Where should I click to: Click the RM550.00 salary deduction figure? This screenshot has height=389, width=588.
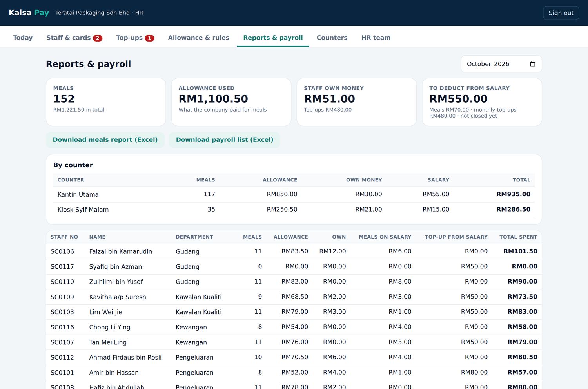click(x=458, y=99)
